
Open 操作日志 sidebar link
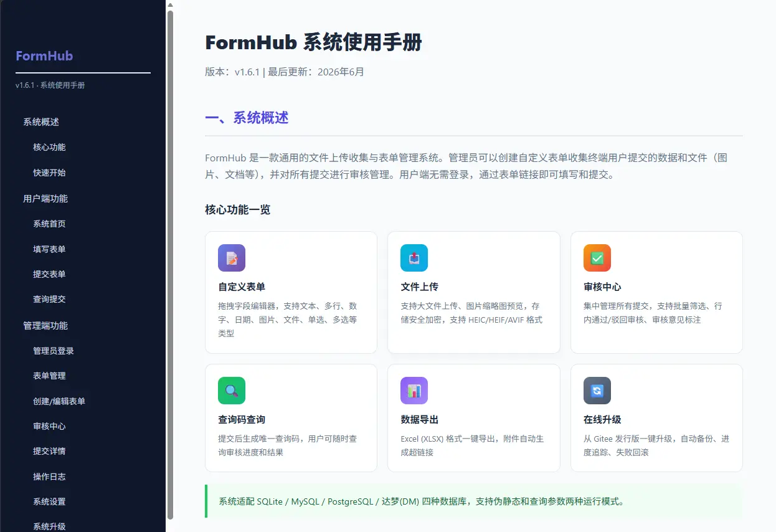coord(49,477)
